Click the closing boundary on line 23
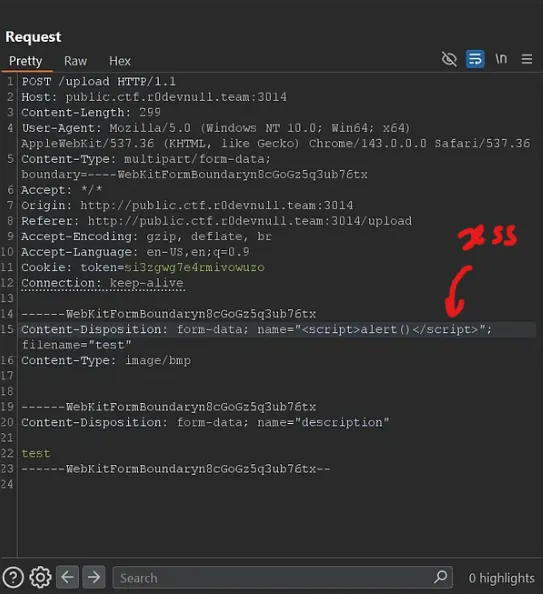This screenshot has width=543, height=594. click(176, 469)
